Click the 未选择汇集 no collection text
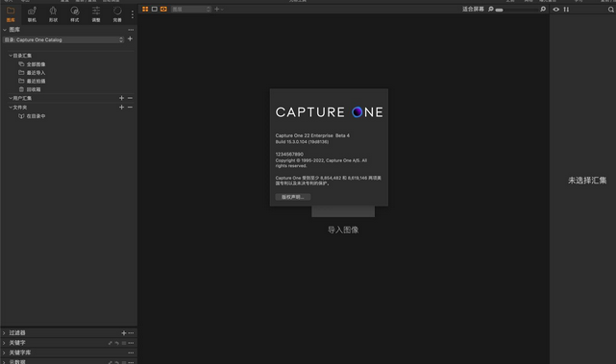The image size is (616, 364). click(587, 181)
